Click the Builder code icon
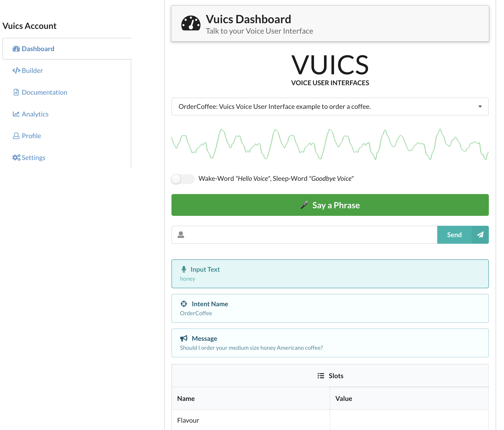The height and width of the screenshot is (430, 504). [x=16, y=71]
